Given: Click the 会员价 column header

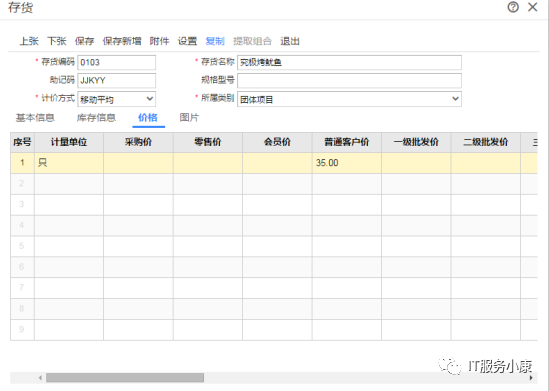Looking at the screenshot, I should coord(277,142).
